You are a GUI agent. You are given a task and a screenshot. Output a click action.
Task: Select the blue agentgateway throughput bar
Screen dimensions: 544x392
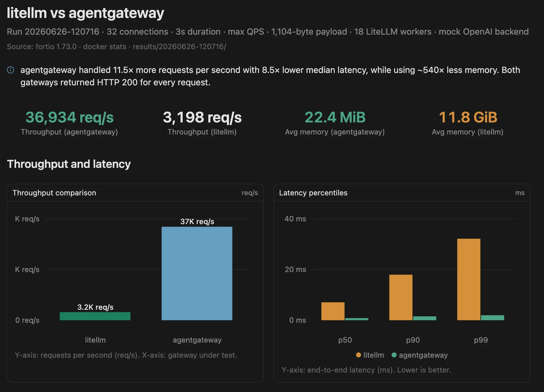click(197, 273)
